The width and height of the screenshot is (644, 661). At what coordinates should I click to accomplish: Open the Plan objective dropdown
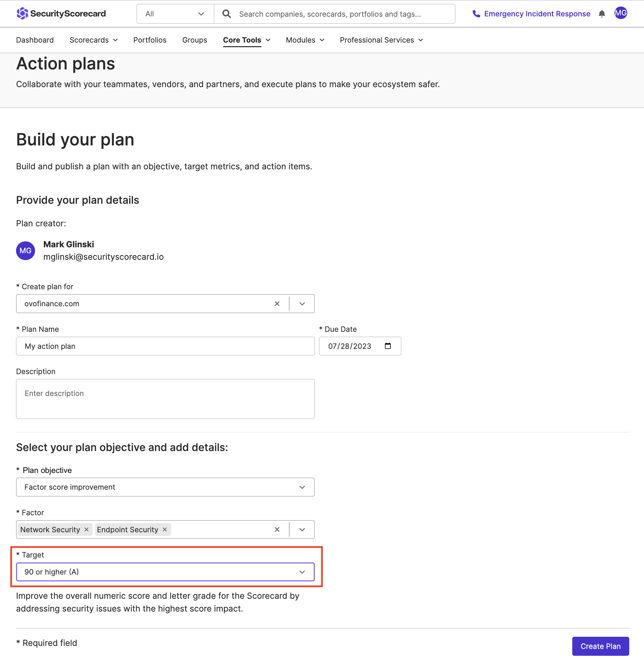click(x=301, y=487)
